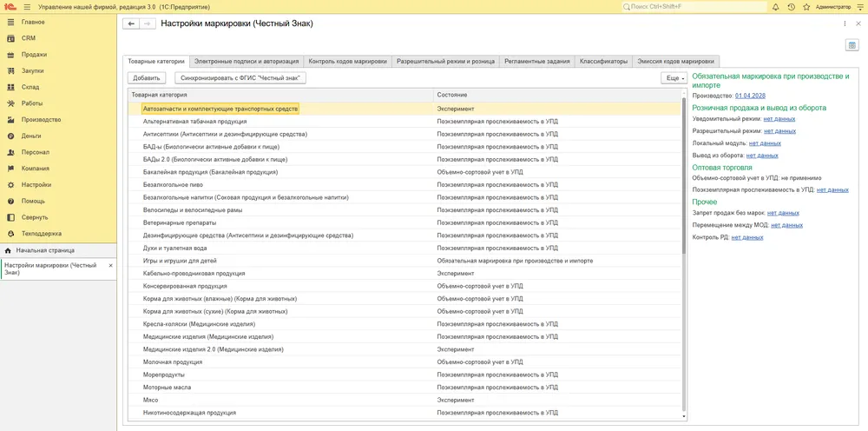This screenshot has width=868, height=431.
Task: Switch to Контроль кодов маркировки tab
Action: tap(348, 62)
